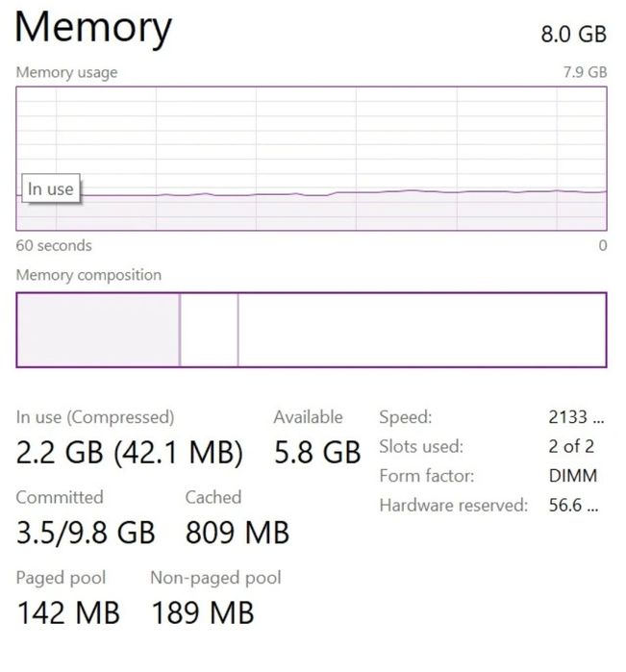Click the DIMM Form factor value
Screen dimensions: 626x672
tap(572, 476)
